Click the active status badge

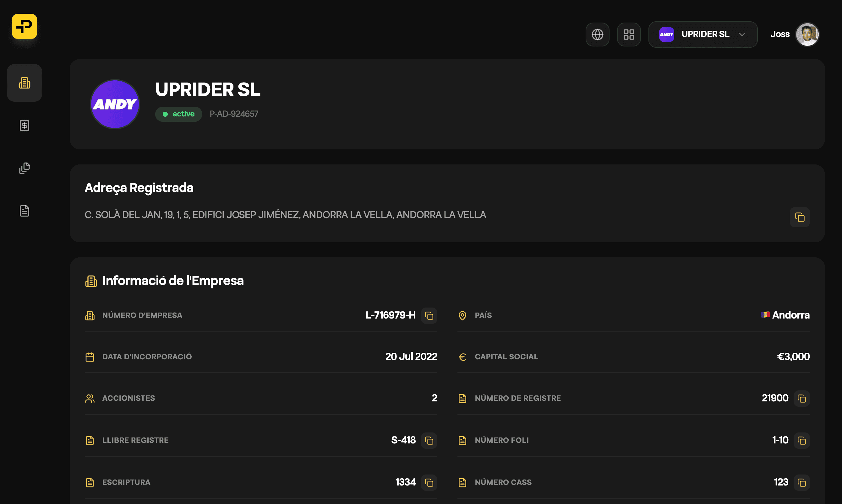pyautogui.click(x=178, y=114)
